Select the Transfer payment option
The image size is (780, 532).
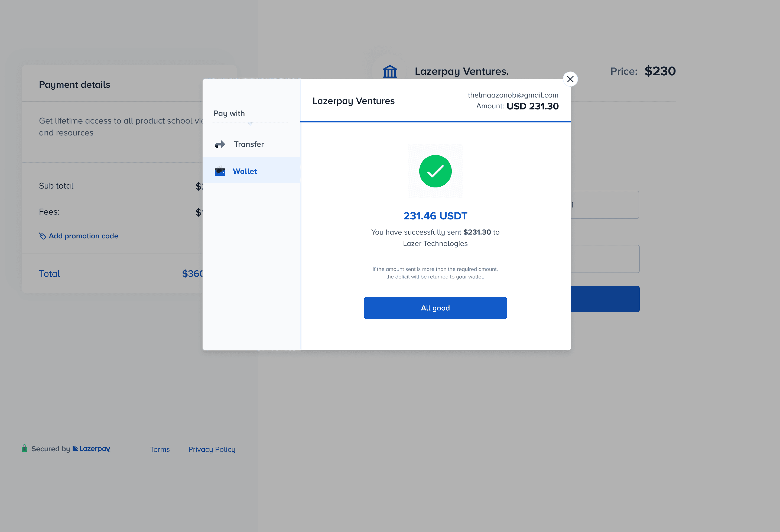click(251, 144)
